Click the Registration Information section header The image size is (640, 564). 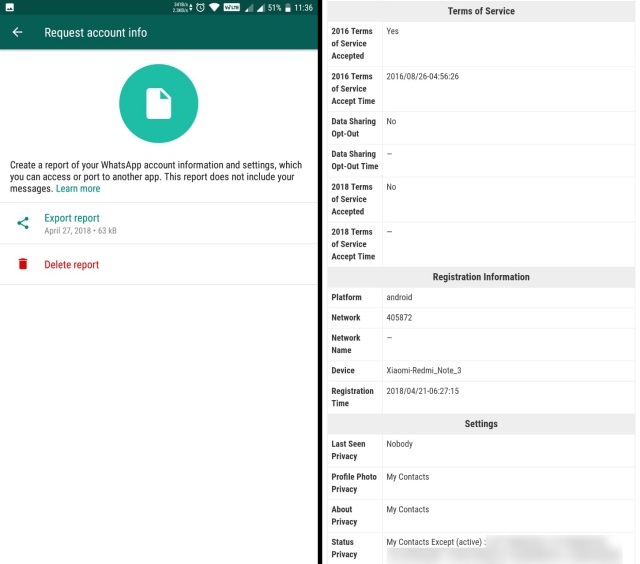tap(481, 277)
